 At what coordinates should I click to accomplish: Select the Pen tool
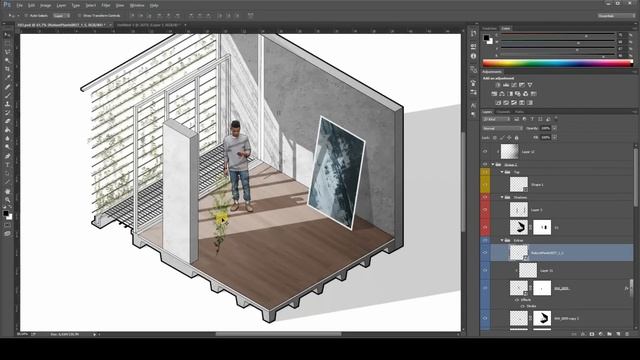pos(7,156)
